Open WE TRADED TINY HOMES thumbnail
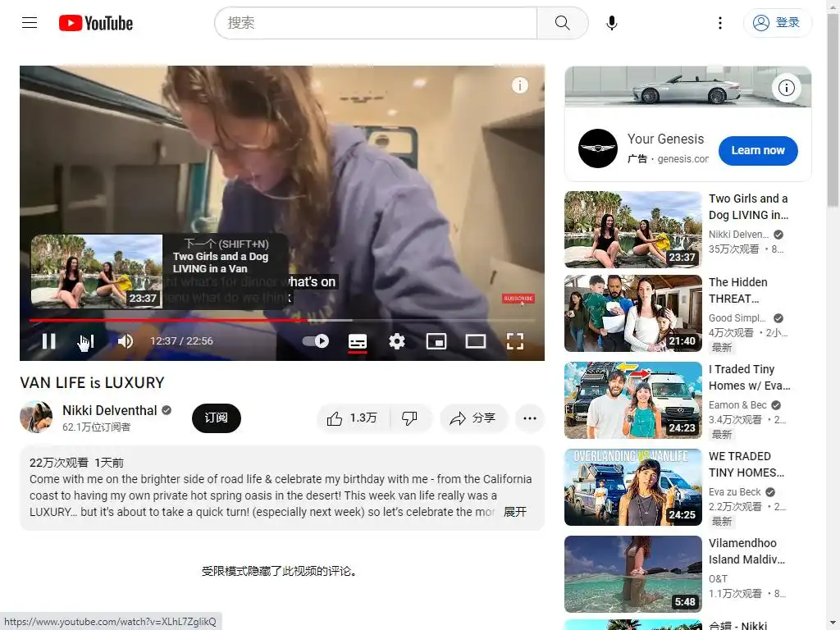This screenshot has width=840, height=630. (632, 487)
